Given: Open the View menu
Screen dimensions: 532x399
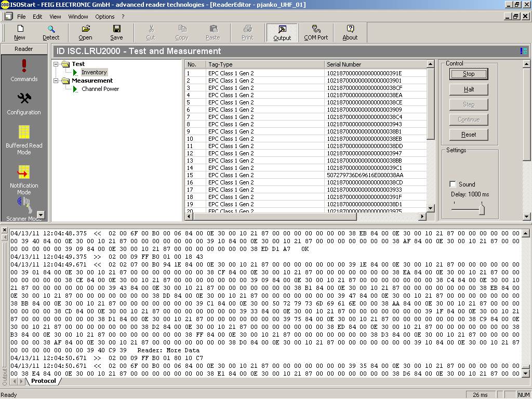Looking at the screenshot, I should (x=55, y=17).
